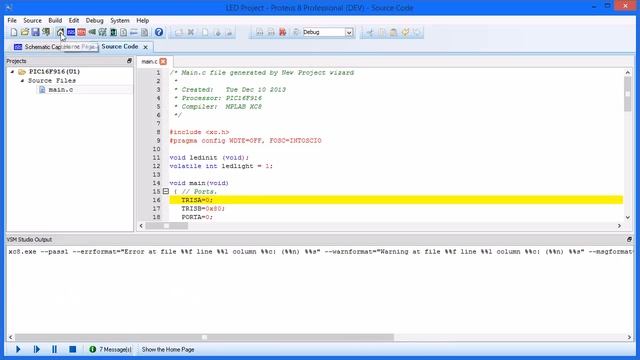
Task: Open the System menu
Action: tap(120, 20)
